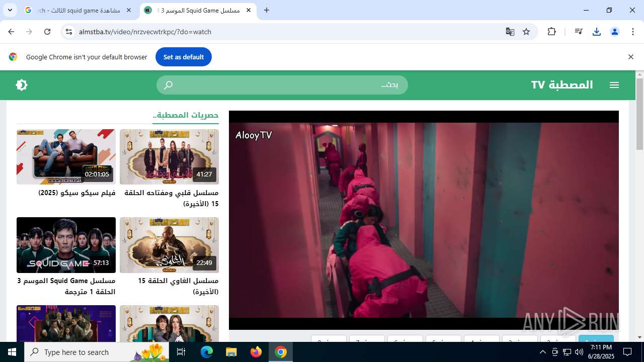Image resolution: width=644 pixels, height=362 pixels.
Task: Click the حصريات المصطبة section heading
Action: (x=186, y=115)
